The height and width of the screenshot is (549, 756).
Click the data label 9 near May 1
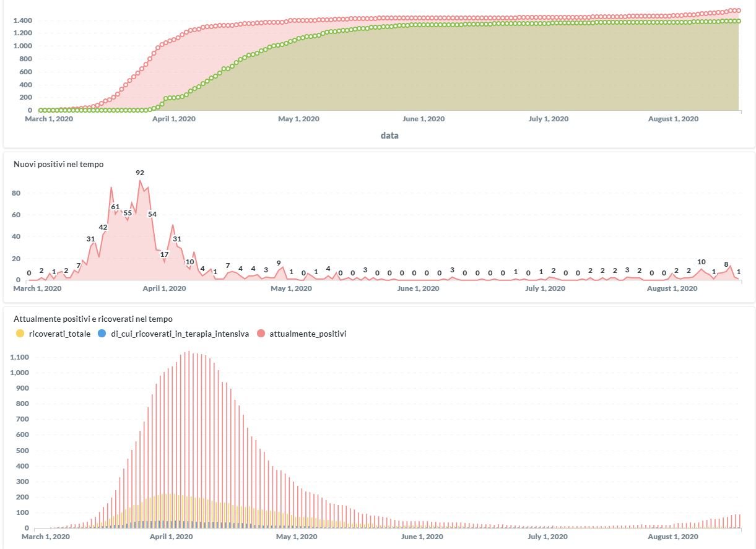pyautogui.click(x=279, y=262)
